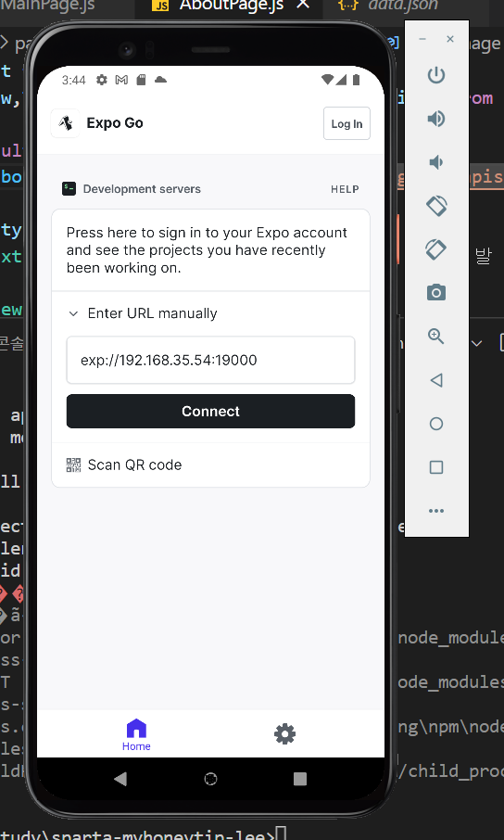The image size is (504, 840).
Task: Tap the Development servers terminal icon
Action: pos(69,188)
